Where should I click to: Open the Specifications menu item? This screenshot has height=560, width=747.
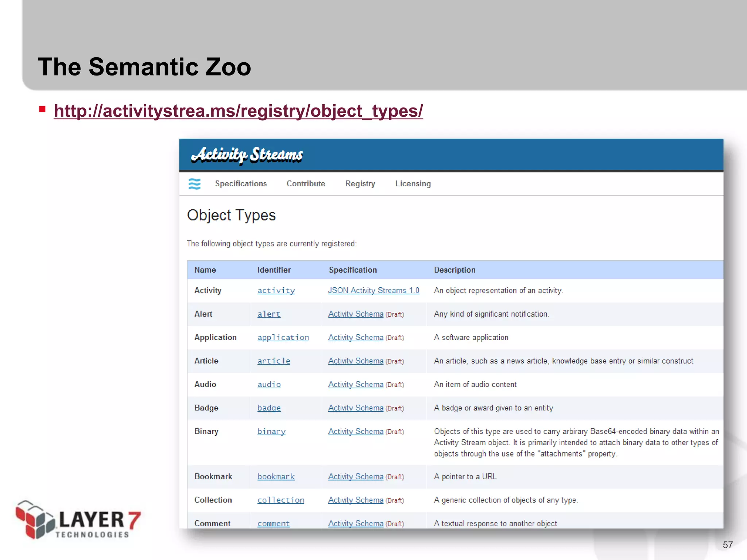tap(241, 184)
